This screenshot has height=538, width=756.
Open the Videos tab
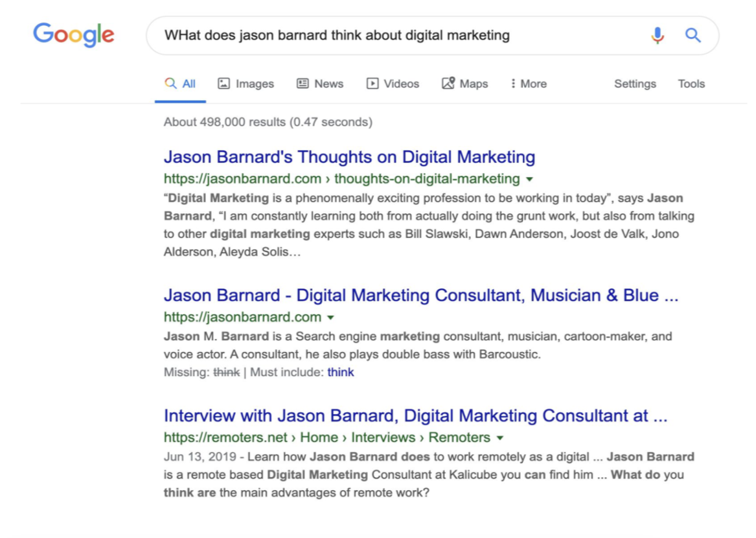click(x=393, y=84)
